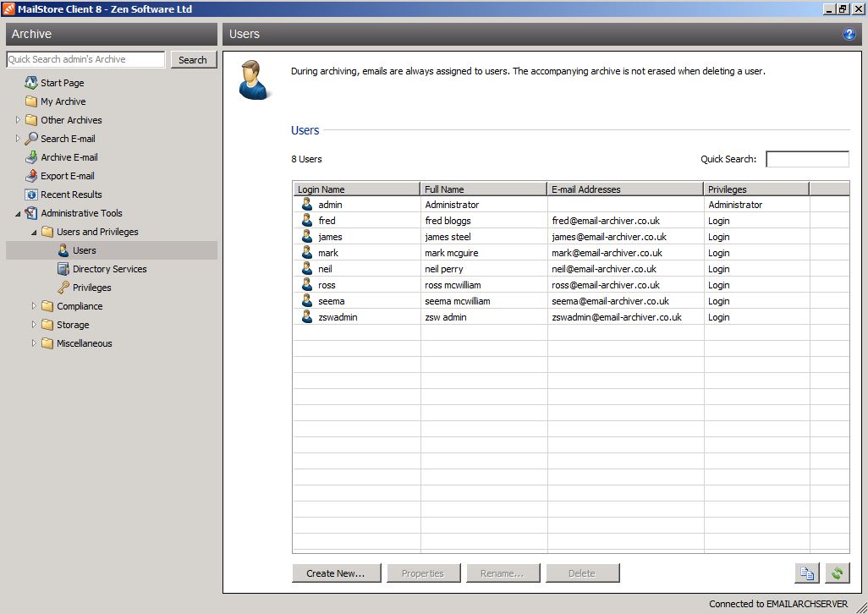The image size is (868, 614).
Task: Click zswadmin@email-archiver.co.uk address
Action: click(x=617, y=317)
